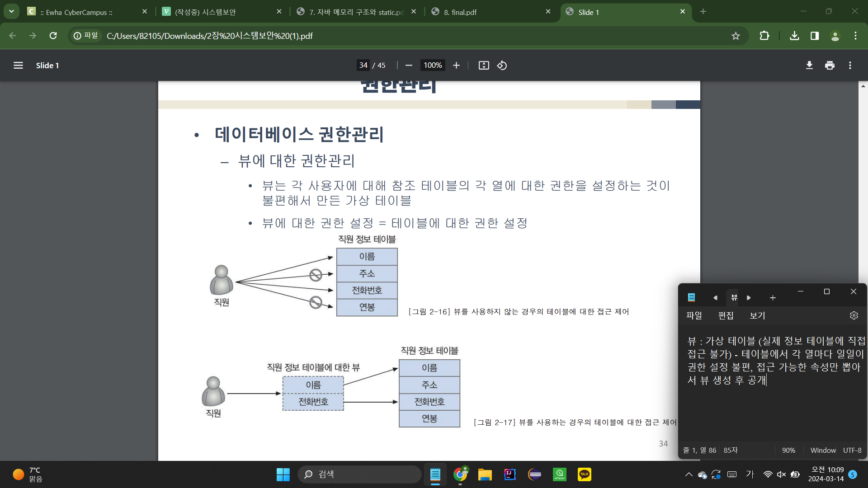
Task: Click the page number input field
Action: pos(363,66)
